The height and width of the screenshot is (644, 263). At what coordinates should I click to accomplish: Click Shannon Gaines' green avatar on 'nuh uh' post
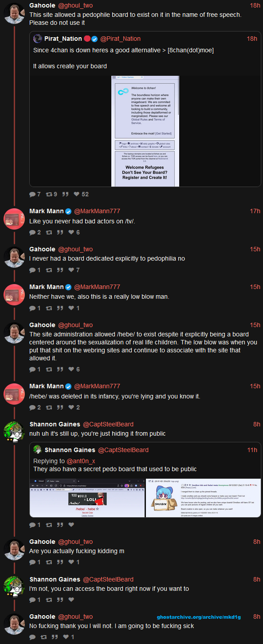tap(14, 433)
